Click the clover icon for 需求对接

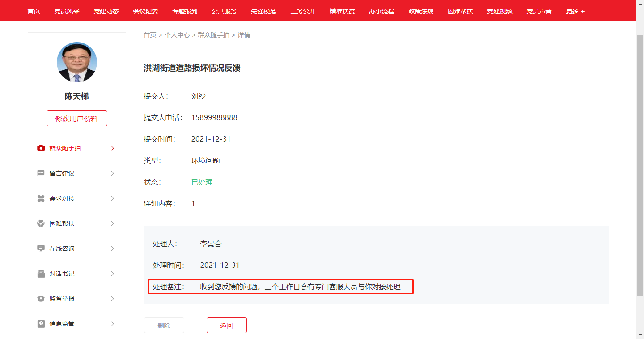(x=41, y=198)
